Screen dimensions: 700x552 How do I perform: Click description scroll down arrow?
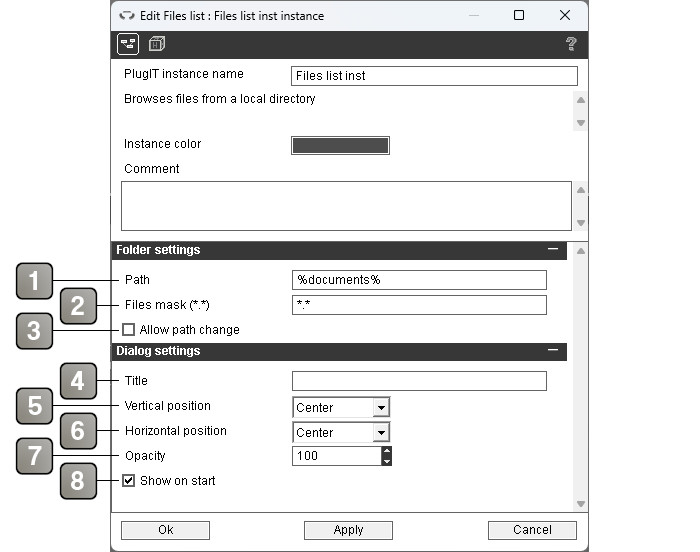[x=581, y=123]
